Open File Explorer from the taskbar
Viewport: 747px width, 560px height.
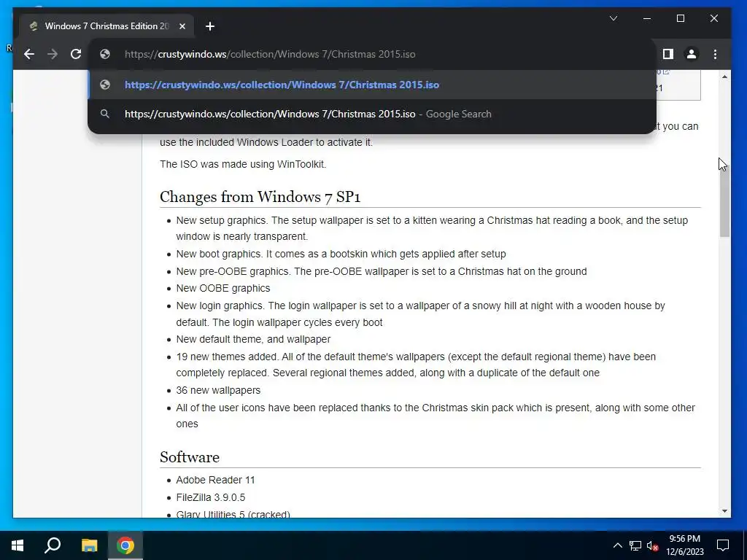(89, 545)
